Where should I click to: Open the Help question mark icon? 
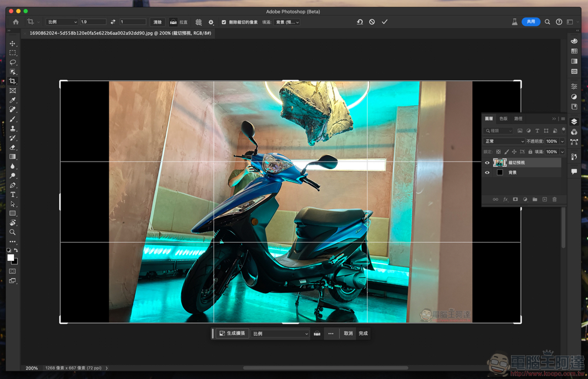[x=559, y=22]
